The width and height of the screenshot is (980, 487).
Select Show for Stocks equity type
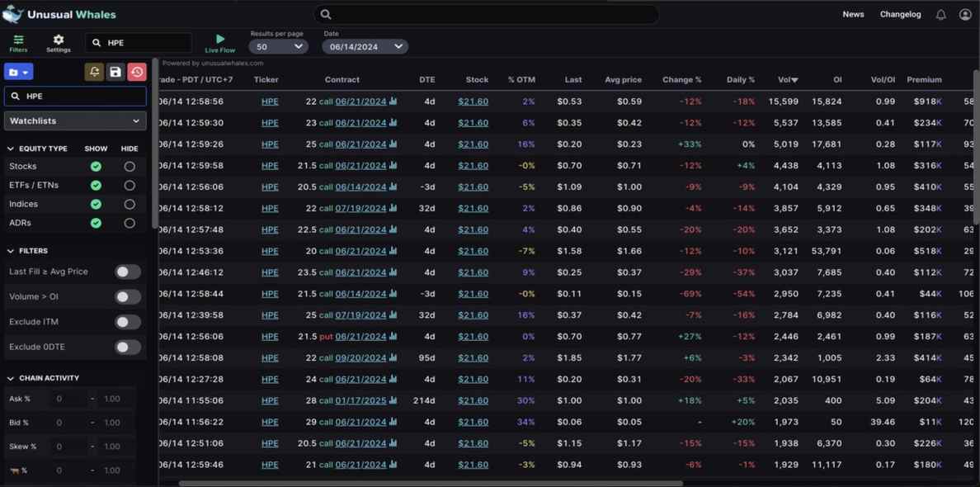tap(96, 166)
